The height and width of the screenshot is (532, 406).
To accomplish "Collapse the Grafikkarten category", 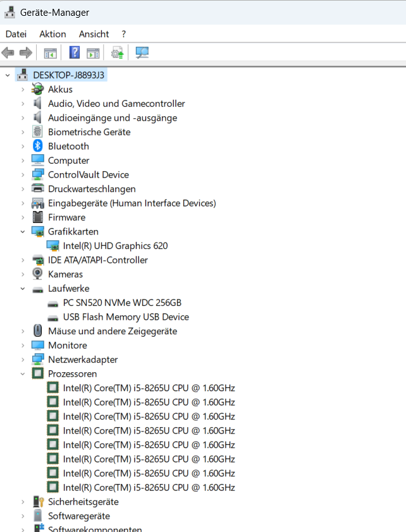I will point(23,232).
